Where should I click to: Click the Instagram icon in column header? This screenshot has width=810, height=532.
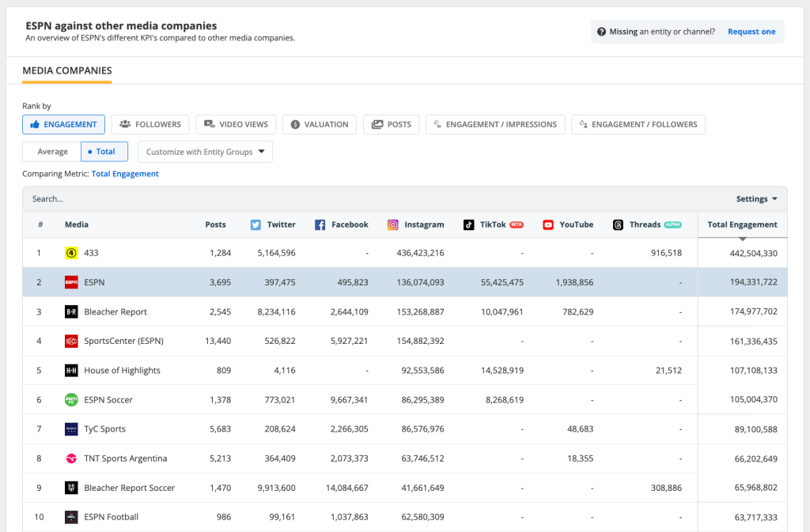pos(393,225)
